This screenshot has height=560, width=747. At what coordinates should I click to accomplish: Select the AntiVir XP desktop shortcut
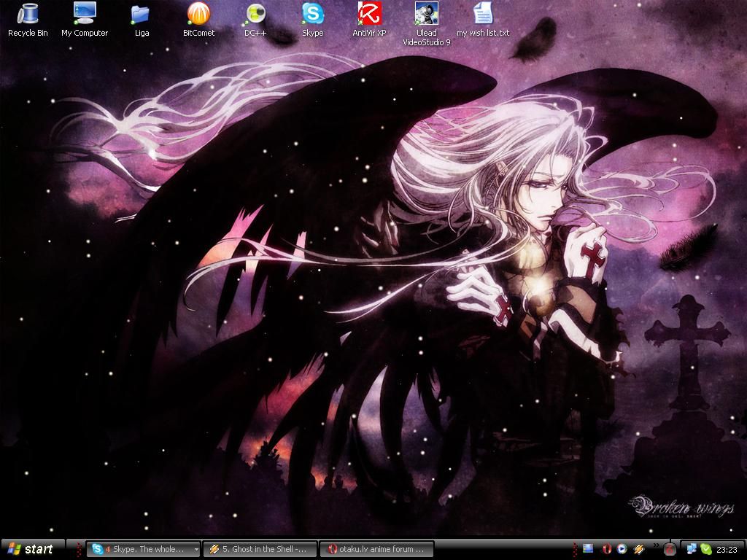(x=369, y=20)
